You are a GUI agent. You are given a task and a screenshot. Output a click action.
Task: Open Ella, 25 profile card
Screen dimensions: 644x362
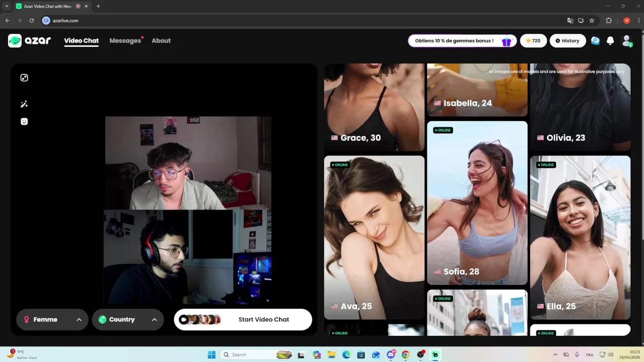pos(580,237)
